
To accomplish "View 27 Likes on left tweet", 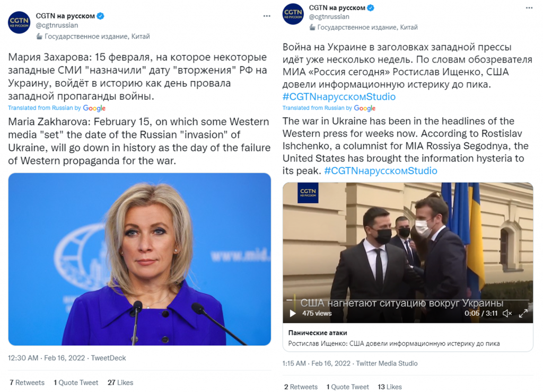I will (x=120, y=382).
